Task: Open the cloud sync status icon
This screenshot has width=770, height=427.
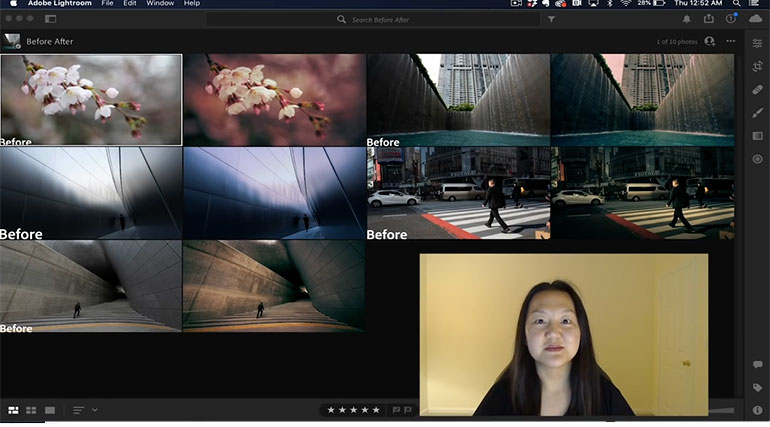Action: (x=756, y=19)
